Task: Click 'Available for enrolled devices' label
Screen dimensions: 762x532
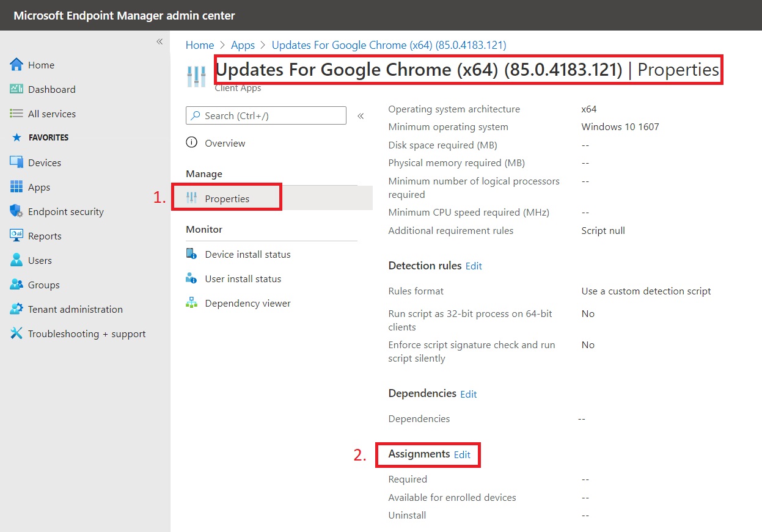Action: pos(452,497)
